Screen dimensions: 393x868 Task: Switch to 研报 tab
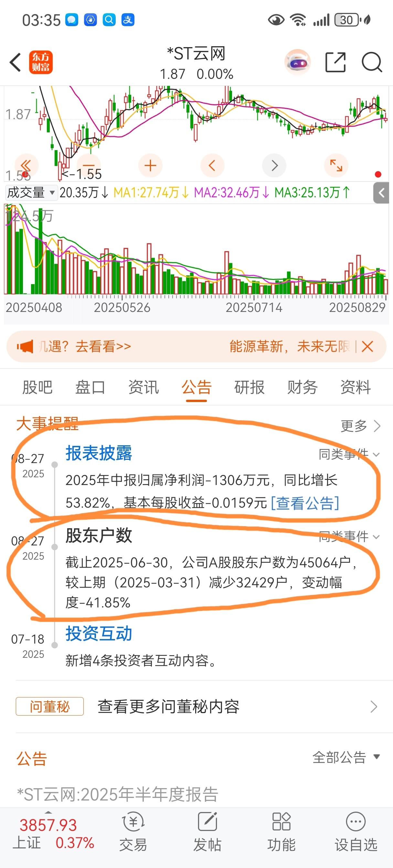[249, 387]
